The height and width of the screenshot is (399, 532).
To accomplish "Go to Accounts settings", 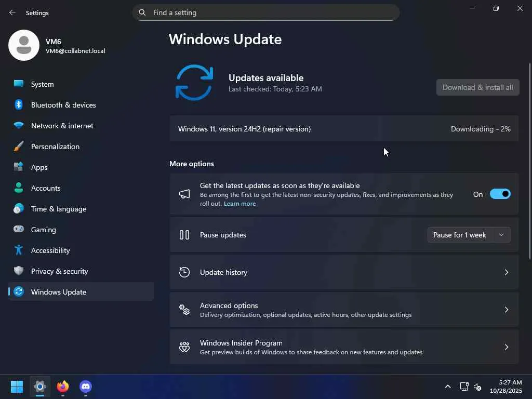I will click(81, 188).
